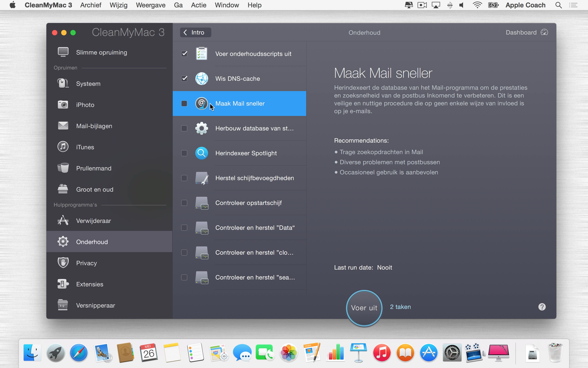Open the Calendar app in dock
This screenshot has height=368, width=588.
pyautogui.click(x=149, y=353)
